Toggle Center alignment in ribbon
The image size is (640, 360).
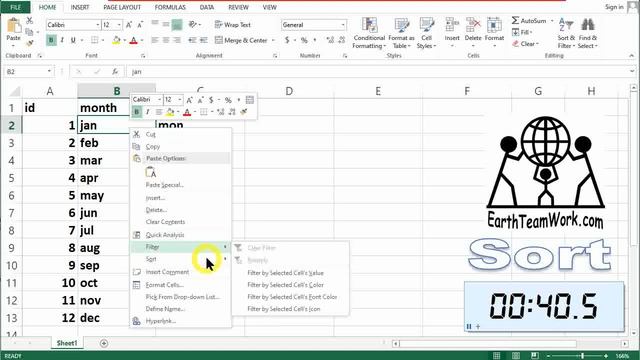(x=166, y=40)
